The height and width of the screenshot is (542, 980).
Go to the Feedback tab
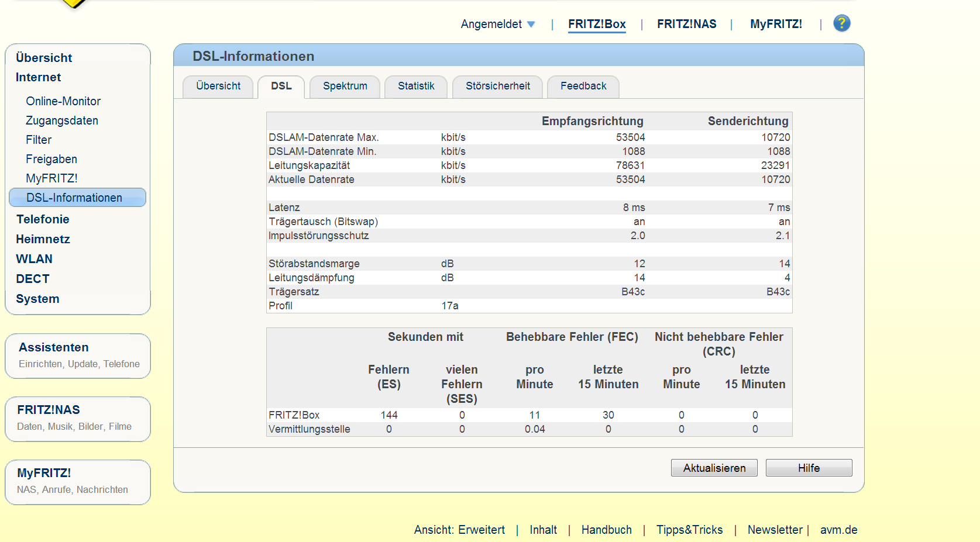click(x=583, y=86)
